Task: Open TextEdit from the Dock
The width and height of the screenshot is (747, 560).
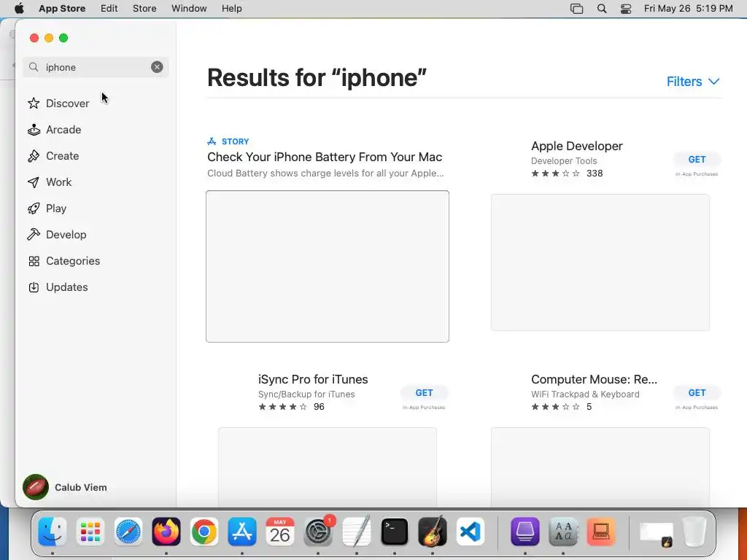Action: coord(356,532)
